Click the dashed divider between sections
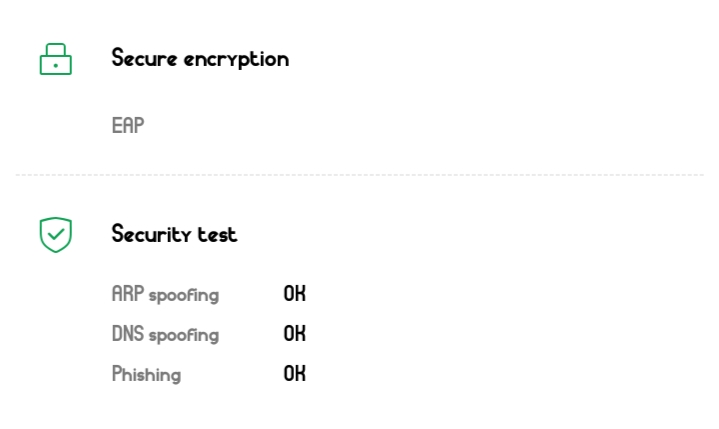This screenshot has width=719, height=429. [x=360, y=175]
